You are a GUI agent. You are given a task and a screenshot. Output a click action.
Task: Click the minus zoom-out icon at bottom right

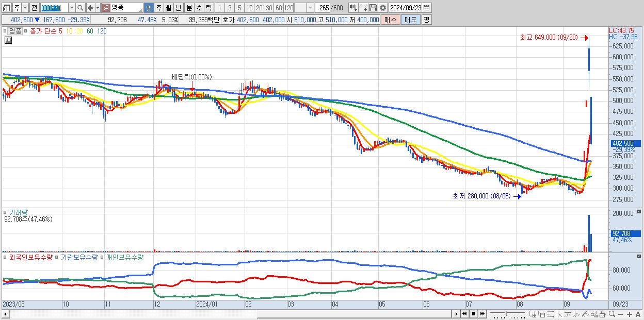coord(620,314)
